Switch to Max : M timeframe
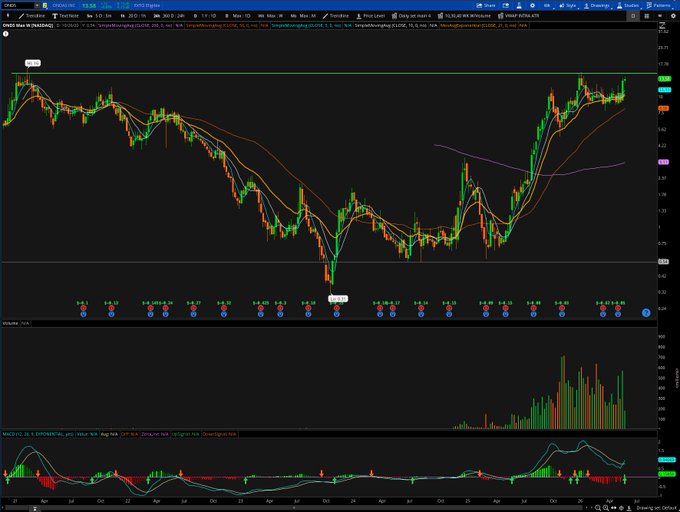Viewport: 680px width, 512px height. click(303, 16)
